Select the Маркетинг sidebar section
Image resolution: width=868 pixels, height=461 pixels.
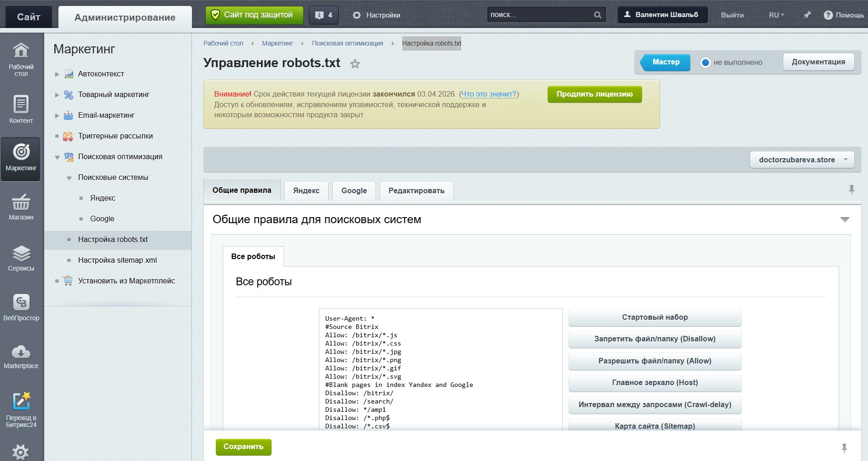(21, 159)
